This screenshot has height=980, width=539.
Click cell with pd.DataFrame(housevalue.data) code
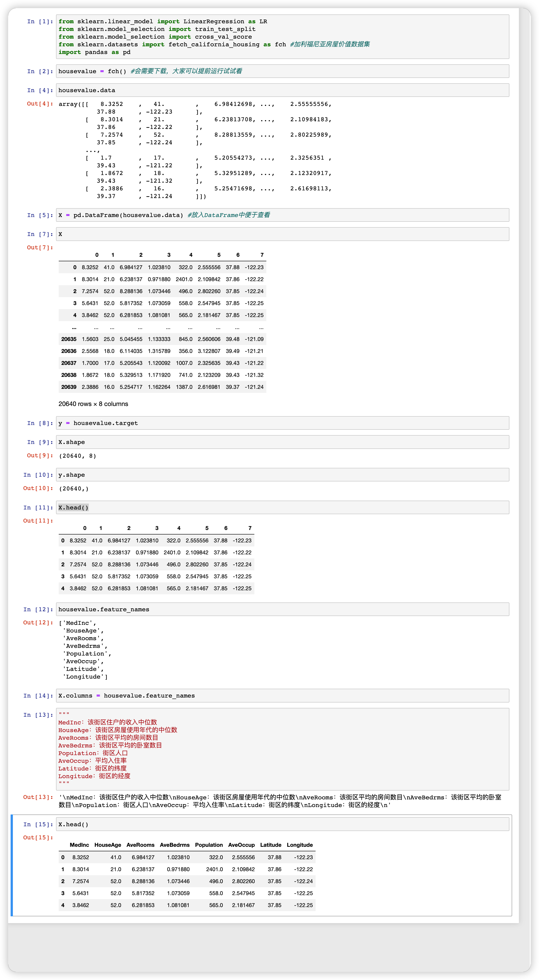[x=282, y=215]
